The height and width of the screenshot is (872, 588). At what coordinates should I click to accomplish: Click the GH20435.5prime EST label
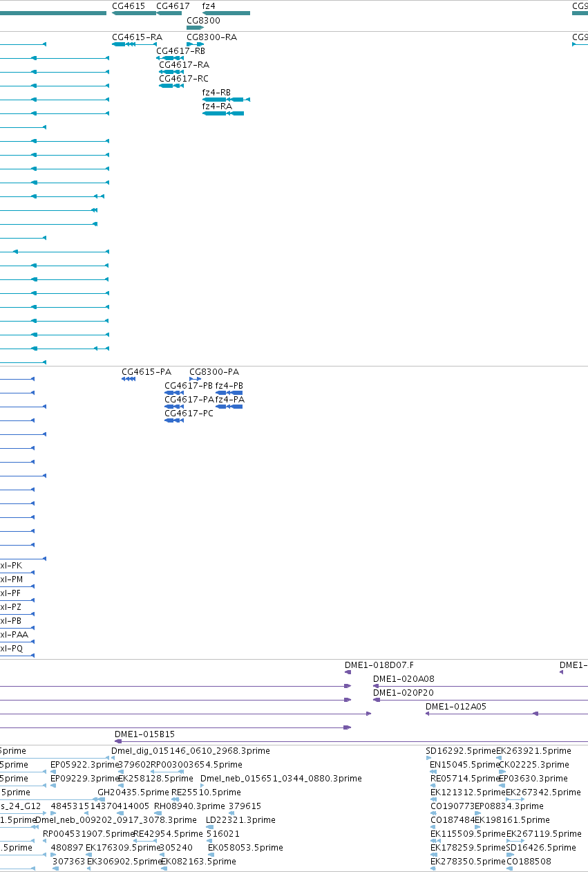coord(133,792)
